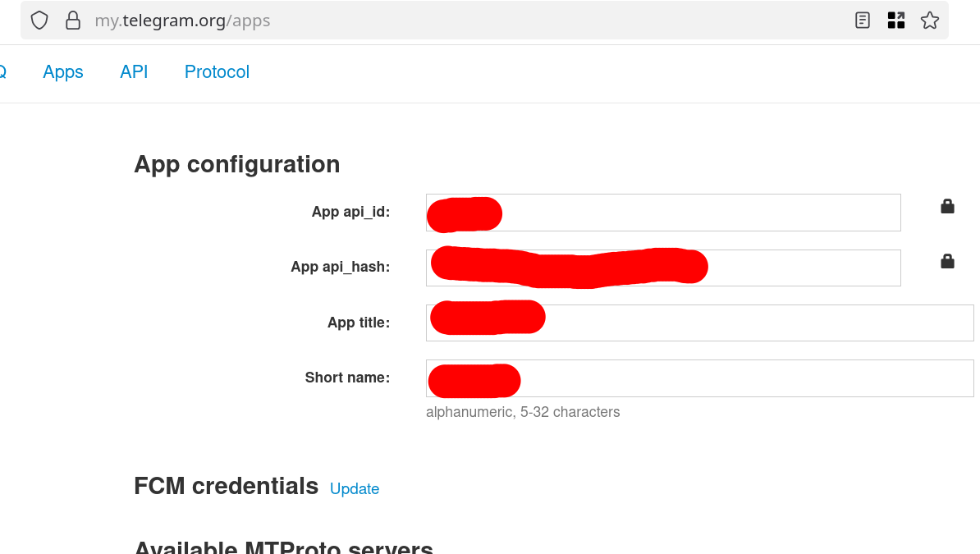Open the Protocol navigation link
This screenshot has height=554, width=980.
217,72
